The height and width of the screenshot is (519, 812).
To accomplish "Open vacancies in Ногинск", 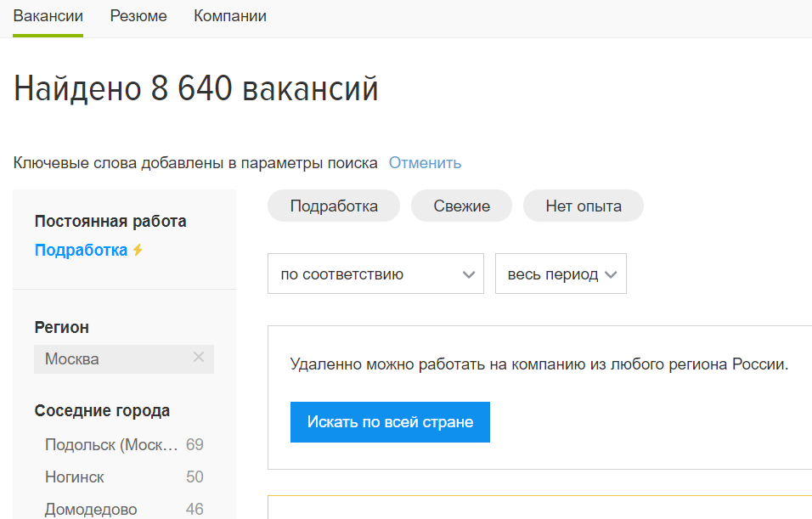I will click(x=74, y=477).
